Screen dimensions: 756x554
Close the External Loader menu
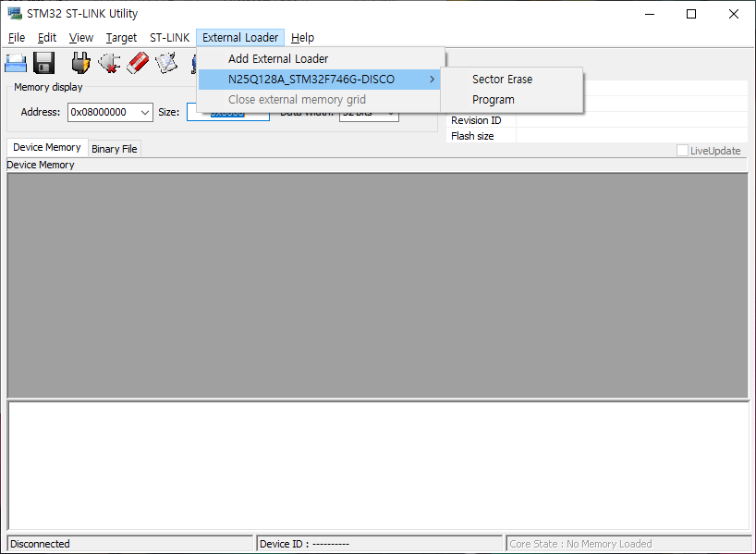click(240, 38)
